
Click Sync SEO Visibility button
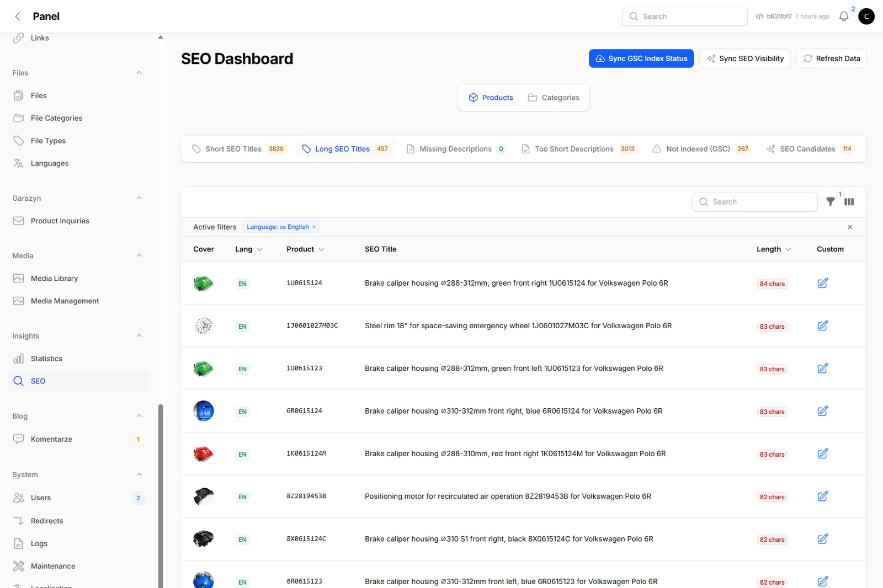pos(745,58)
